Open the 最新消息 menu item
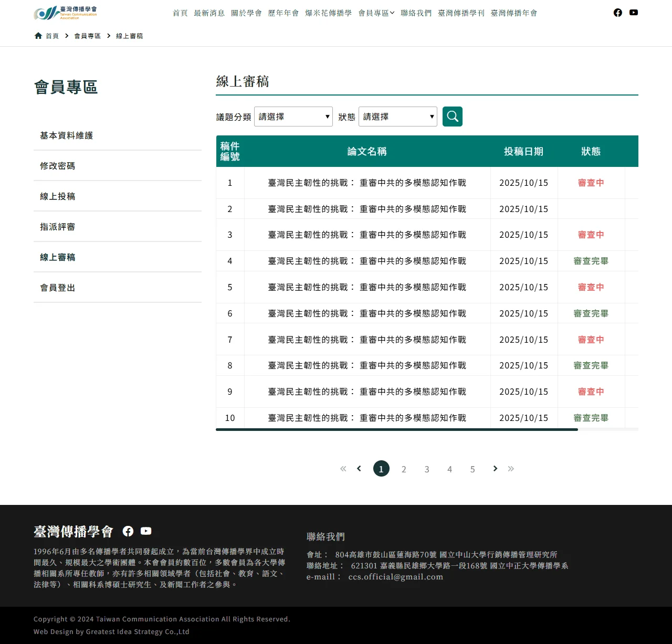The height and width of the screenshot is (644, 672). tap(209, 13)
